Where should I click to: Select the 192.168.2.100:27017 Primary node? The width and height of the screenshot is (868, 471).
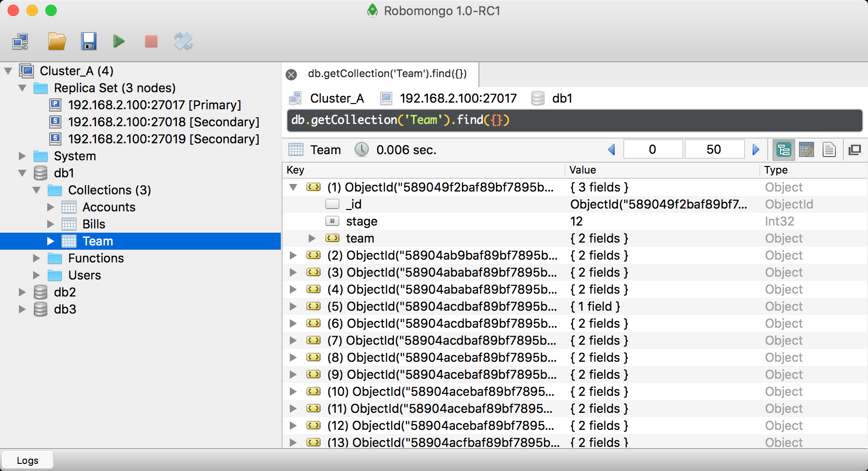(x=155, y=105)
